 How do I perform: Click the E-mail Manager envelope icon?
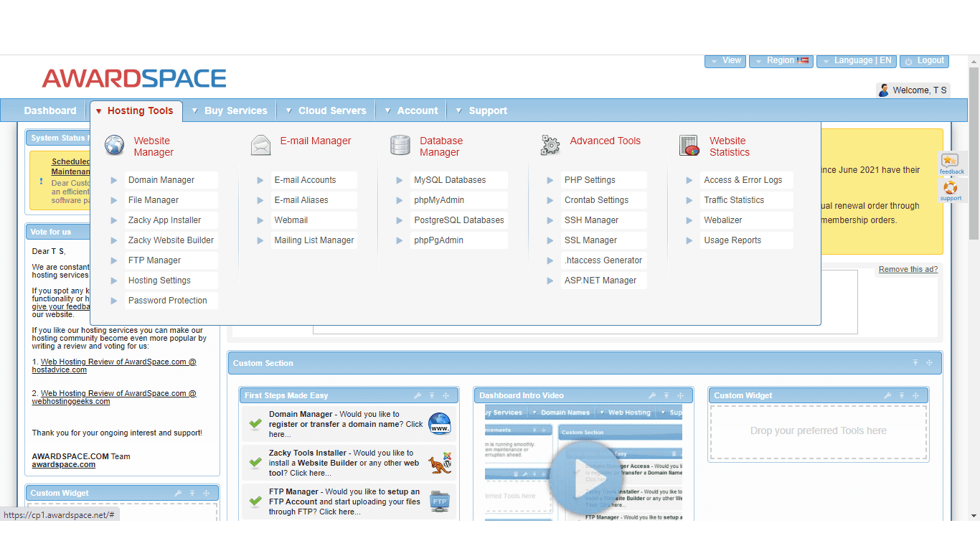pos(261,146)
